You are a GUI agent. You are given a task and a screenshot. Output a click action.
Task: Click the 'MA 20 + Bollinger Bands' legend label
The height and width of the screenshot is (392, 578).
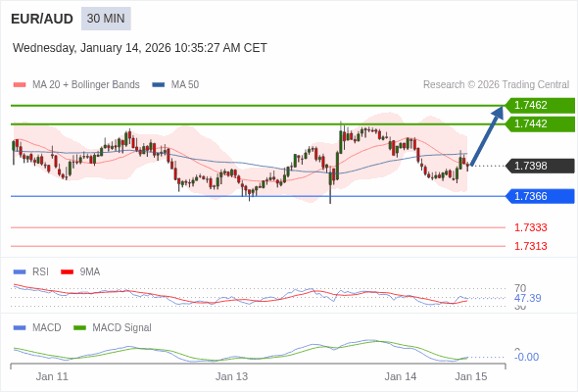tap(86, 85)
